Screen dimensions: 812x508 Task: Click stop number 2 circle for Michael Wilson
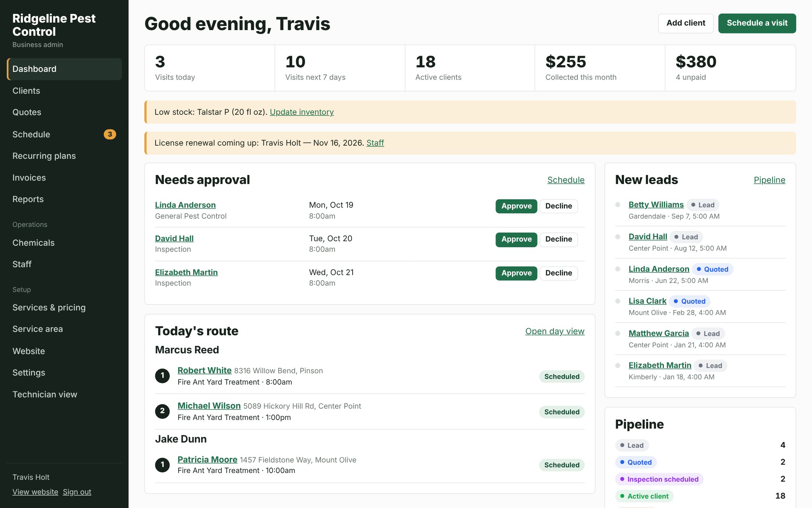[162, 411]
